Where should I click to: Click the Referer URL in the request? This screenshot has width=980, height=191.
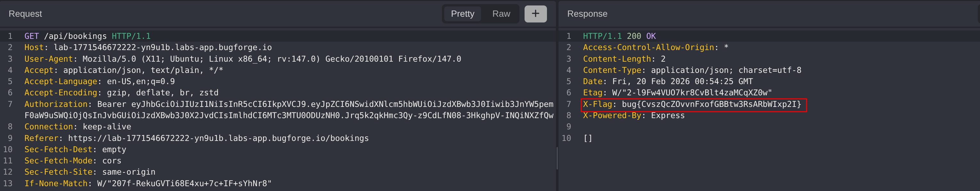coord(218,138)
